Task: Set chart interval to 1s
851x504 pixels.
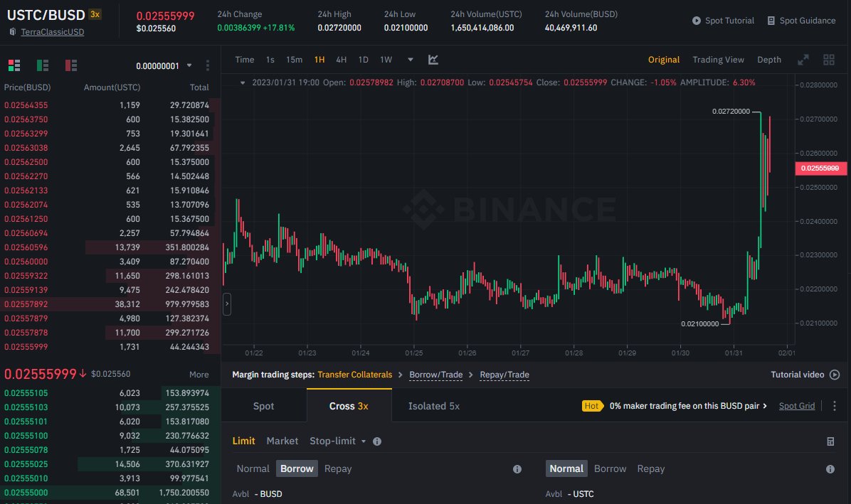Action: click(270, 60)
